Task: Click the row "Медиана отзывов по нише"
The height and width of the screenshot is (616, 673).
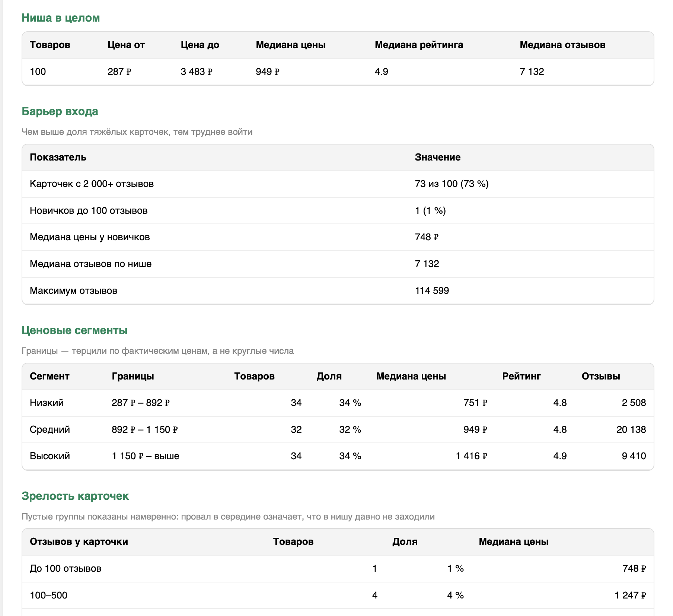Action: [338, 264]
